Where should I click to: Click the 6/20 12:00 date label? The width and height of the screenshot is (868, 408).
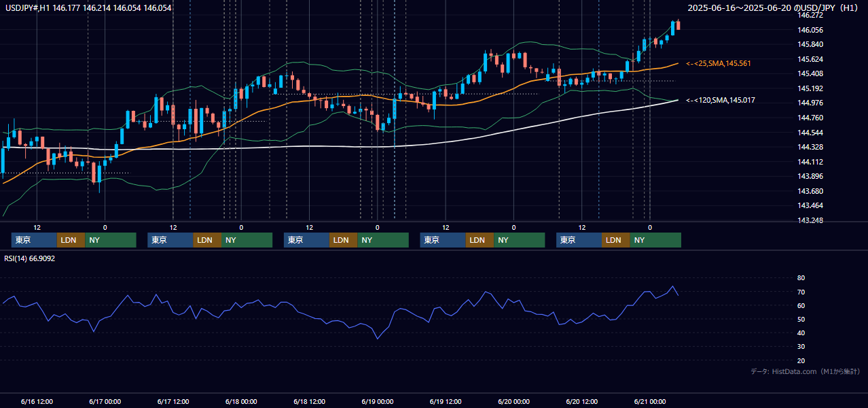[x=582, y=402]
